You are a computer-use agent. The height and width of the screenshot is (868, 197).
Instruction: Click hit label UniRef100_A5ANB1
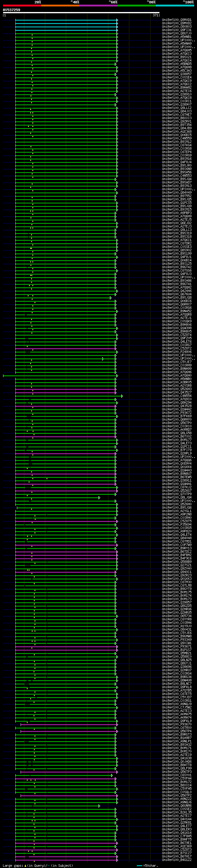[x=177, y=37]
